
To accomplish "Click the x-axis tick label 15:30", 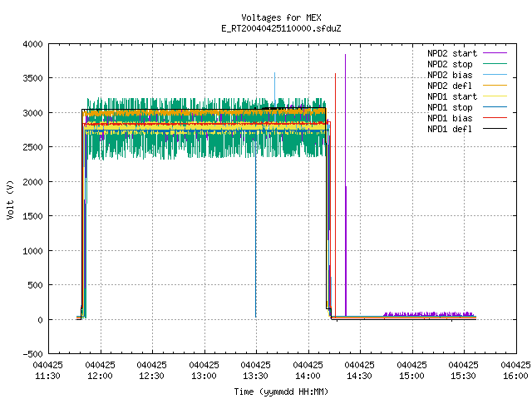I will pos(463,376).
